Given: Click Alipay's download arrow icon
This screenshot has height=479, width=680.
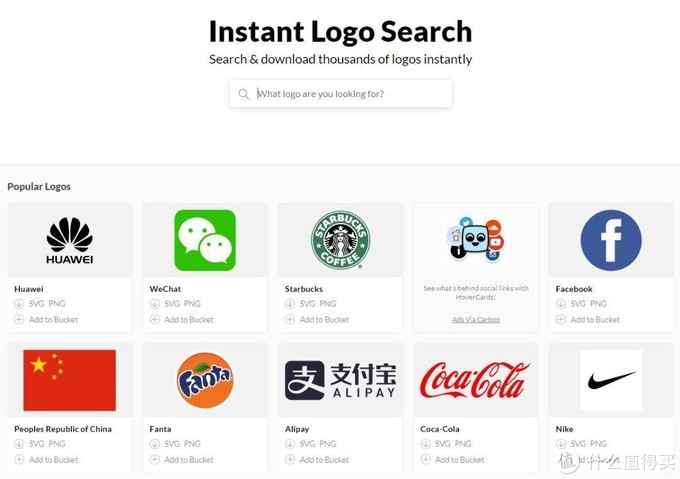Looking at the screenshot, I should (290, 444).
